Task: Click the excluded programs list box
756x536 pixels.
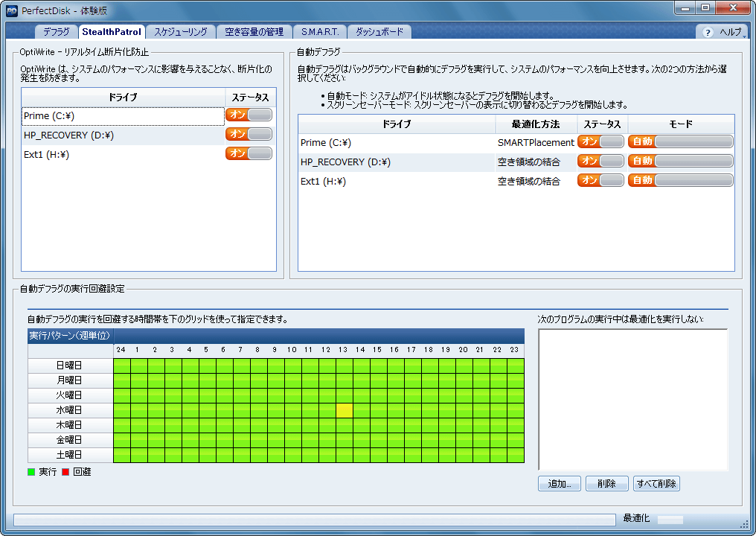Action: (x=633, y=400)
